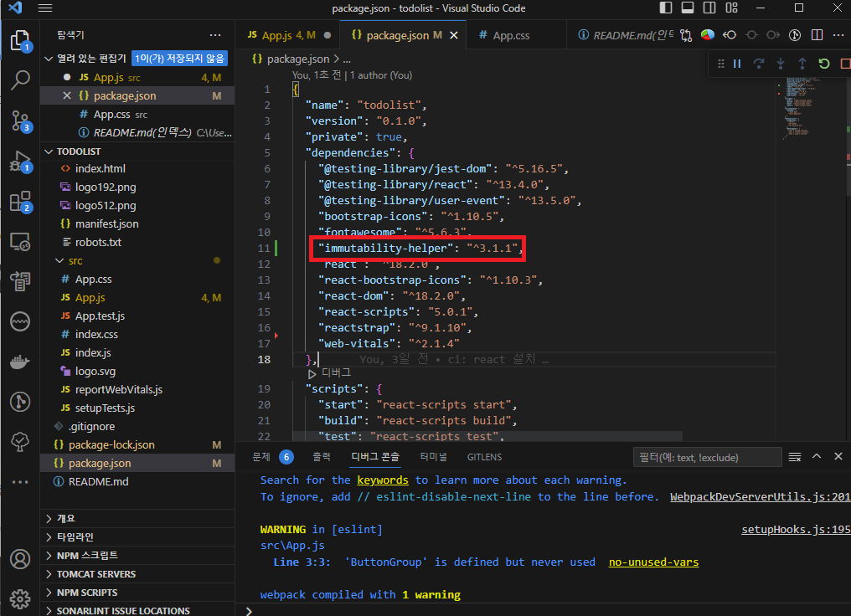Expand the 타임라인 timeline section
851x616 pixels.
click(138, 536)
